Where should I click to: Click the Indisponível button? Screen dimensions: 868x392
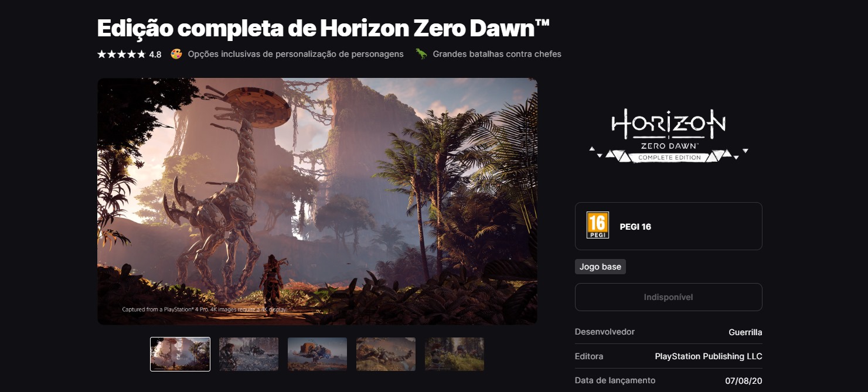(x=669, y=297)
